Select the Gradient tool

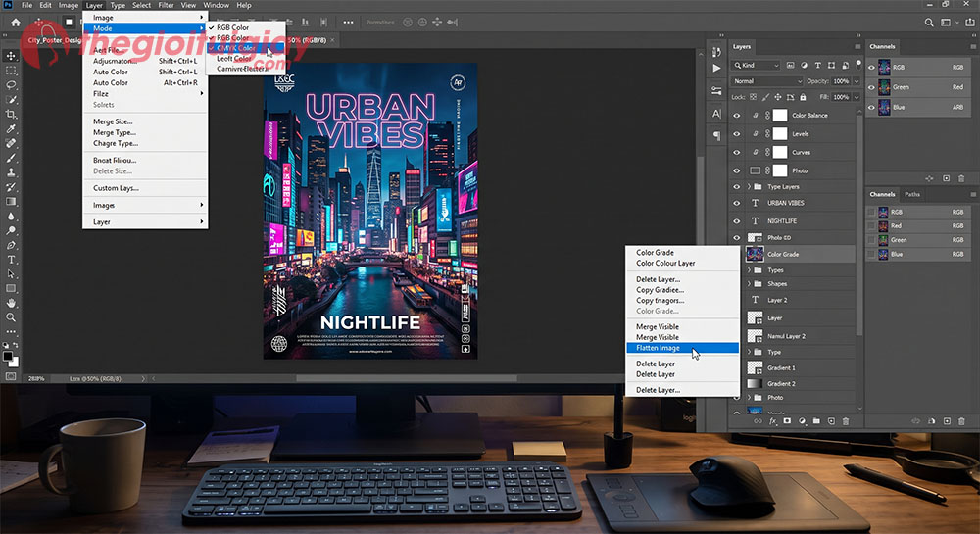tap(11, 202)
